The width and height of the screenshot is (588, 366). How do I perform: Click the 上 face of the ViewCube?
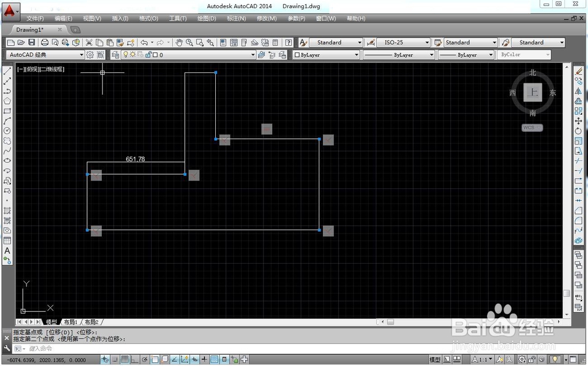pyautogui.click(x=533, y=92)
